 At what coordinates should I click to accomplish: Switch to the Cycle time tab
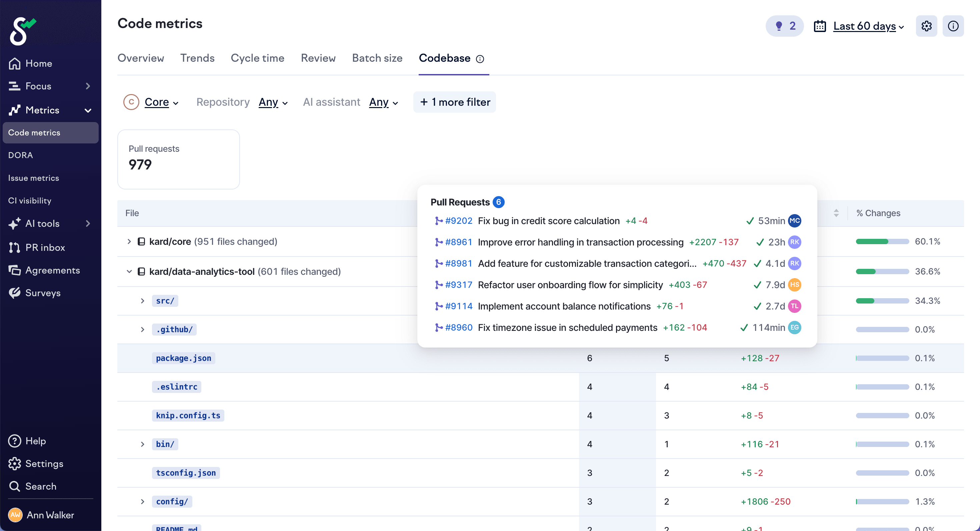[257, 58]
